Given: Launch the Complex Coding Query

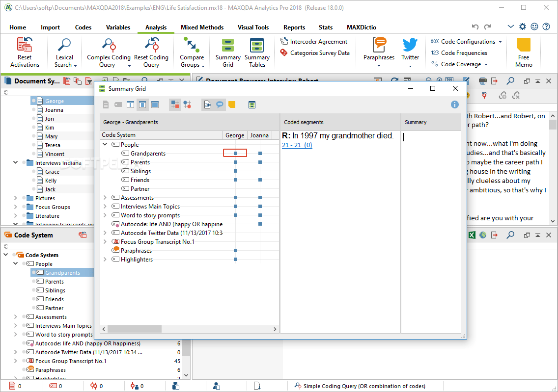Looking at the screenshot, I should [109, 52].
